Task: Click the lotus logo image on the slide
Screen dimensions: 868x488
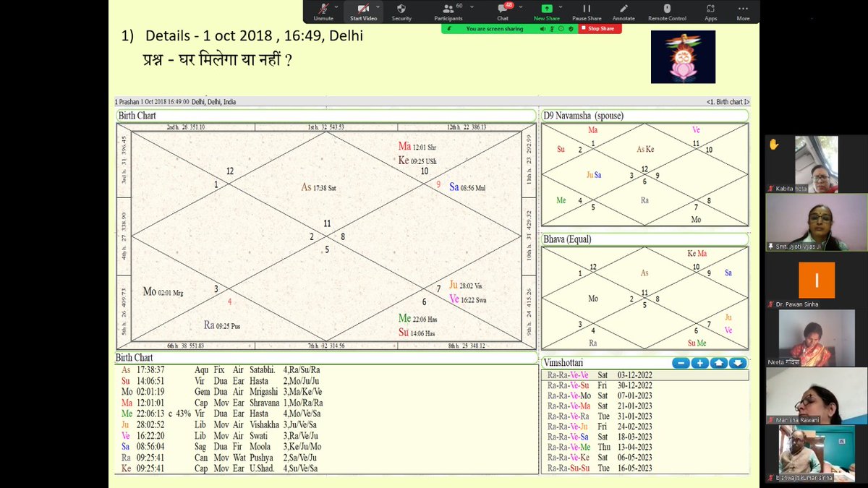Action: click(683, 56)
